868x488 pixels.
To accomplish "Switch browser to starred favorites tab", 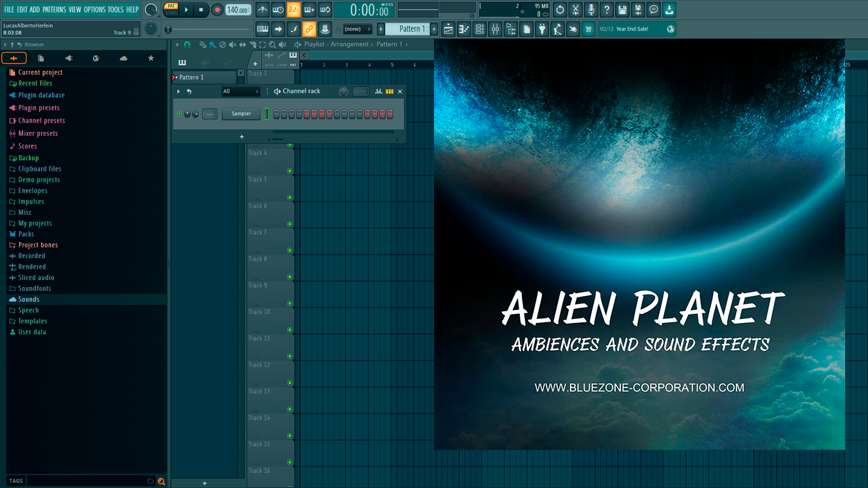I will point(151,58).
